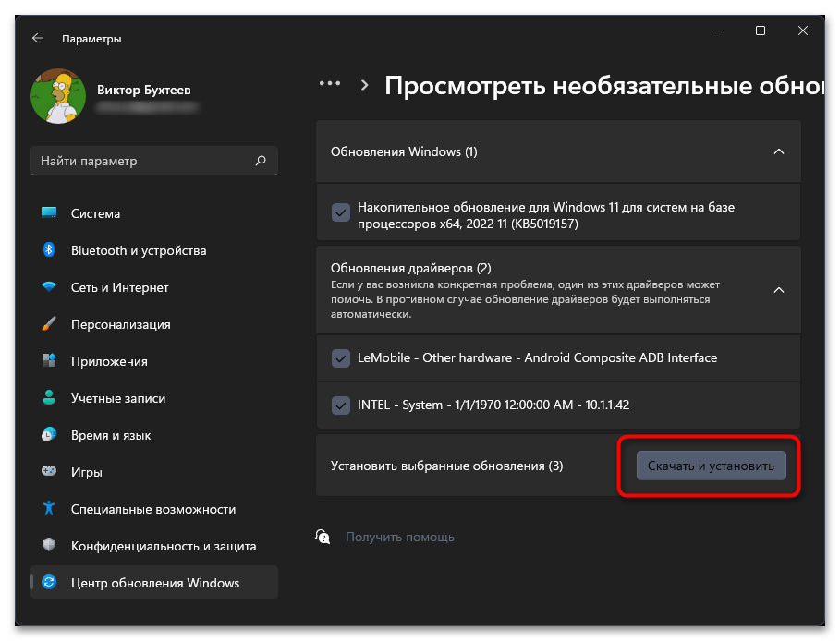Collapse Обновления драйверов (2) section chevron
The width and height of the screenshot is (840, 641).
pyautogui.click(x=779, y=290)
